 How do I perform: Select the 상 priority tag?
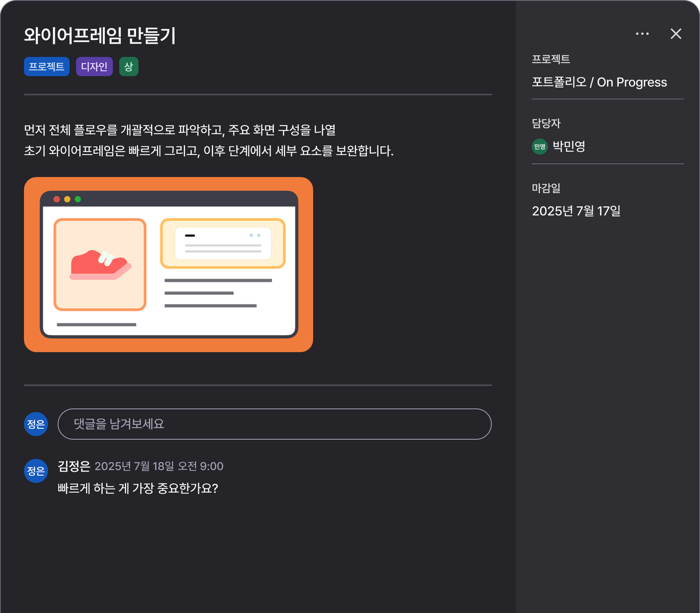(x=128, y=66)
